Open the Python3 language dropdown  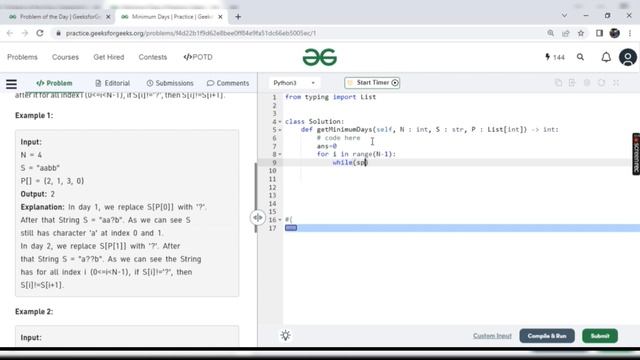click(x=294, y=83)
